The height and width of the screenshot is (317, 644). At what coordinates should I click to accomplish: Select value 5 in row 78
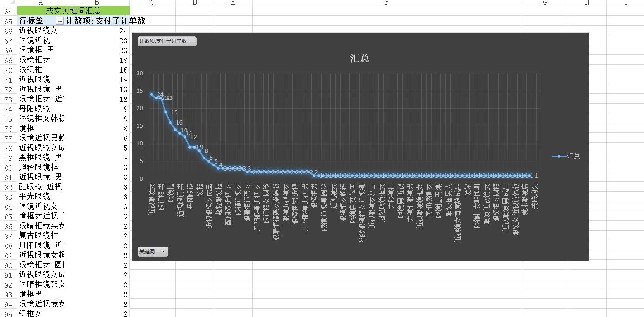tap(97, 148)
